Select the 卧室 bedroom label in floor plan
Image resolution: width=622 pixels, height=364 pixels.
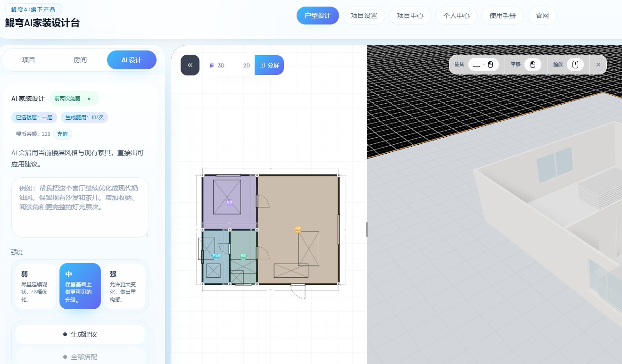point(230,202)
